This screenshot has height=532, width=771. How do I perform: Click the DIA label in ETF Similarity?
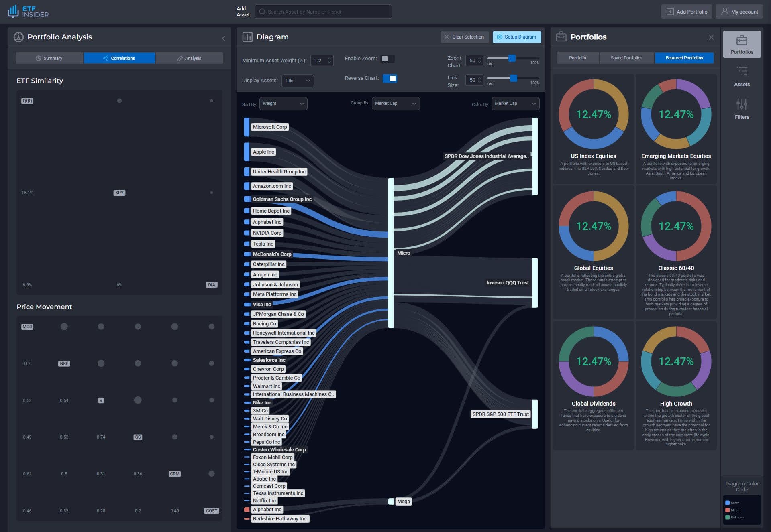tap(212, 285)
